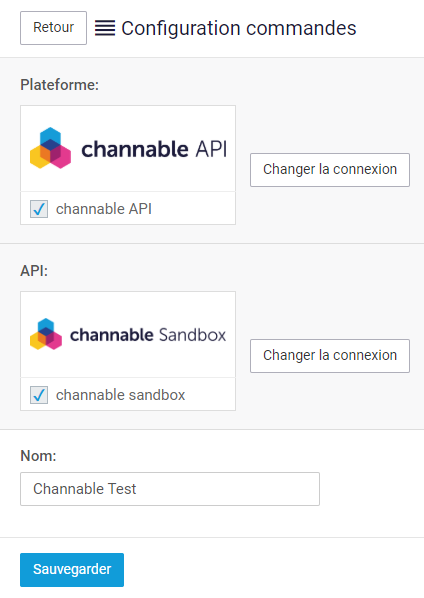Click the bold channable word in API logo
Screen dimensions: 424x598
[135, 148]
